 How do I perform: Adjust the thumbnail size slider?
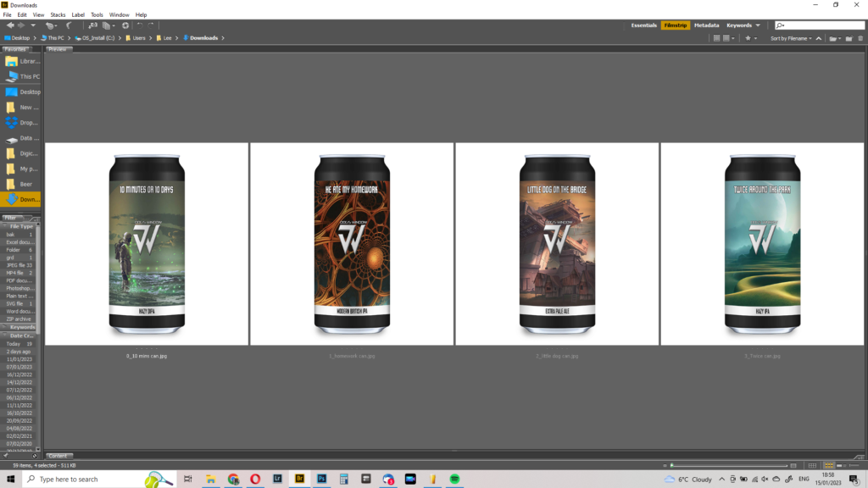729,465
